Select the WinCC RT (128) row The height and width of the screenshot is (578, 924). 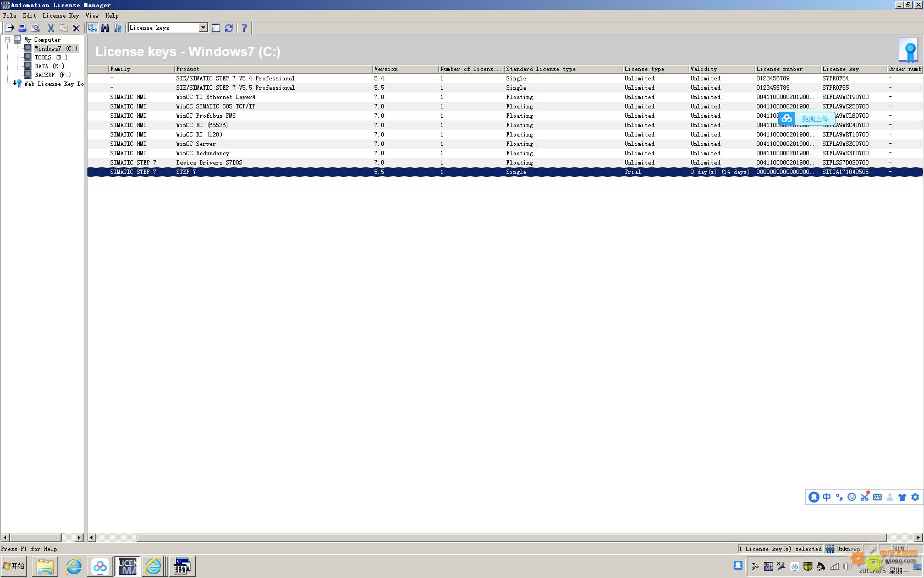[505, 134]
